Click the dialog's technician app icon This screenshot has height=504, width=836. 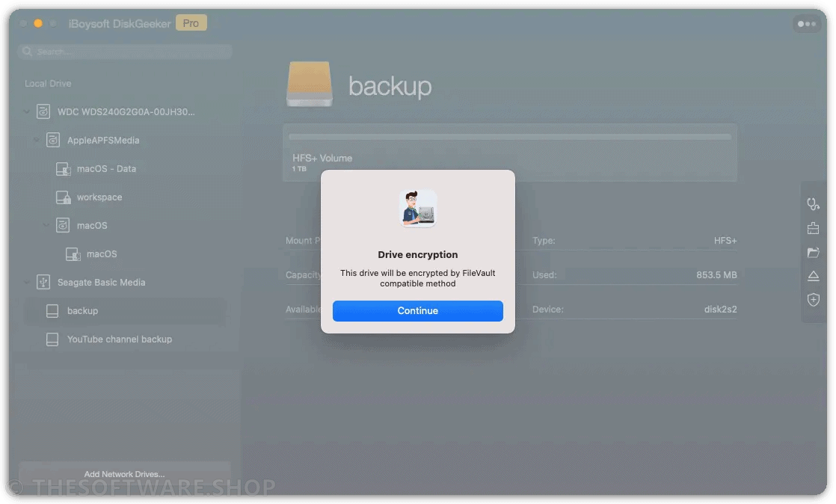point(417,209)
